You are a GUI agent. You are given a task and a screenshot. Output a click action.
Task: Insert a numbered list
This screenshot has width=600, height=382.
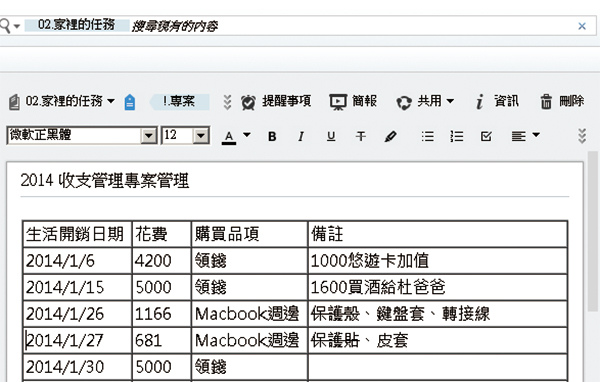(x=457, y=136)
